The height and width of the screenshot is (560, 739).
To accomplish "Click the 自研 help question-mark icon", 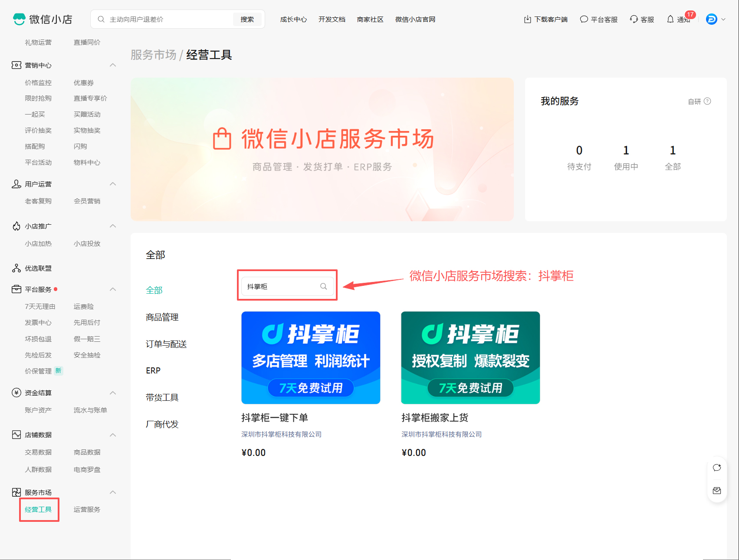I will (x=707, y=101).
